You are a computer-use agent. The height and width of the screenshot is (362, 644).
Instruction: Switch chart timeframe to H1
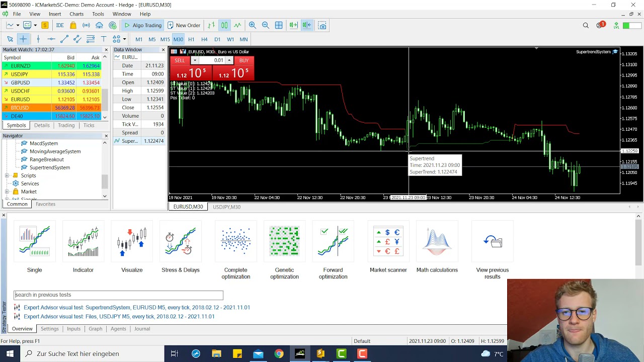click(191, 39)
